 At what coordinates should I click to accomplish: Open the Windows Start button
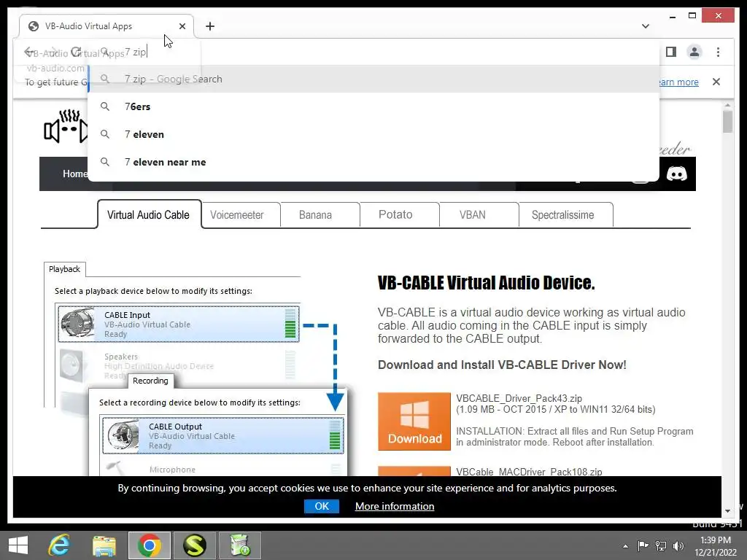[x=18, y=545]
